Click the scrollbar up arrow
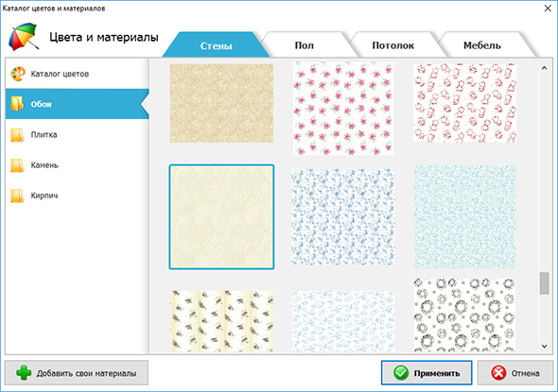Viewport: 558px width, 392px height. (544, 68)
